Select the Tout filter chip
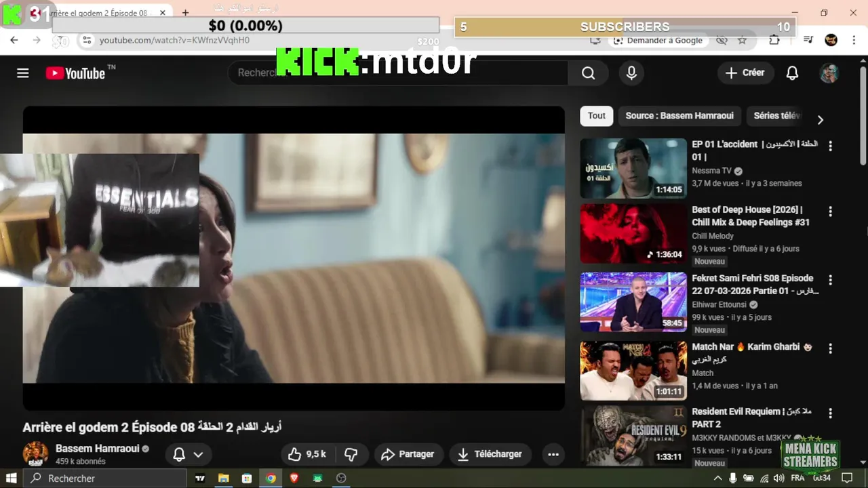 click(x=597, y=116)
